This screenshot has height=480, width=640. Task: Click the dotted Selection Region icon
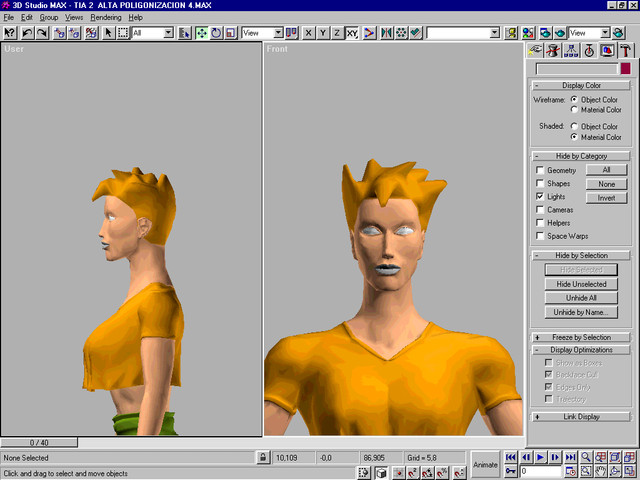pyautogui.click(x=123, y=33)
